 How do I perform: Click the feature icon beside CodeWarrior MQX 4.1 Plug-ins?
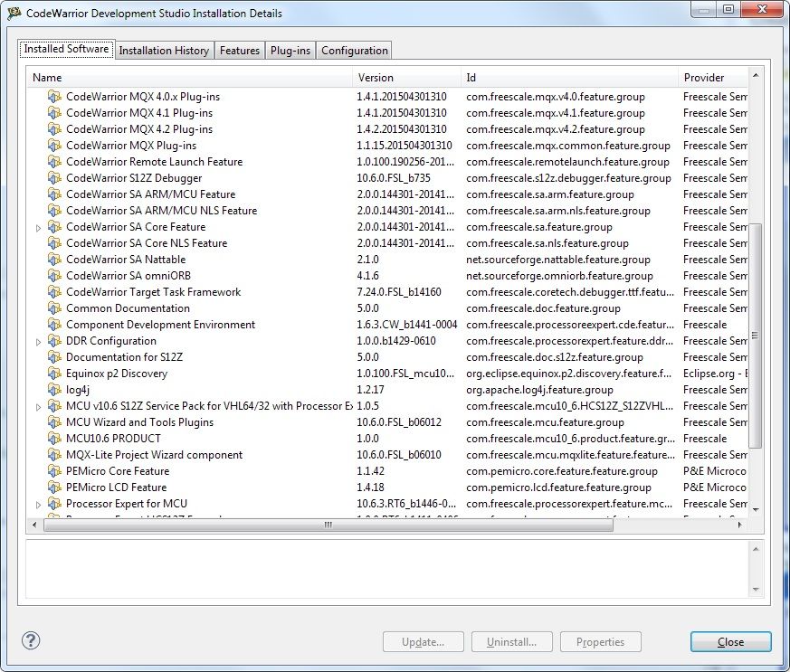coord(54,113)
